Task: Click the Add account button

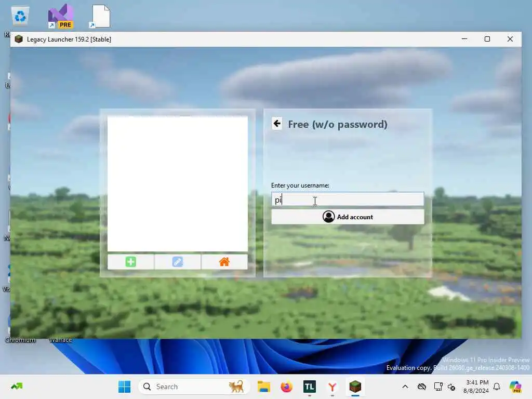Action: (x=348, y=217)
